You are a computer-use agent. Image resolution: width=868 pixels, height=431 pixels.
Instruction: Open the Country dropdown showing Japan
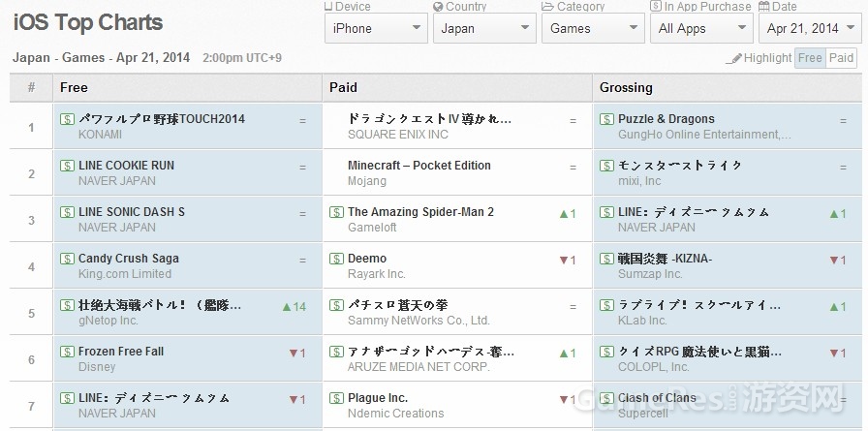[x=484, y=28]
